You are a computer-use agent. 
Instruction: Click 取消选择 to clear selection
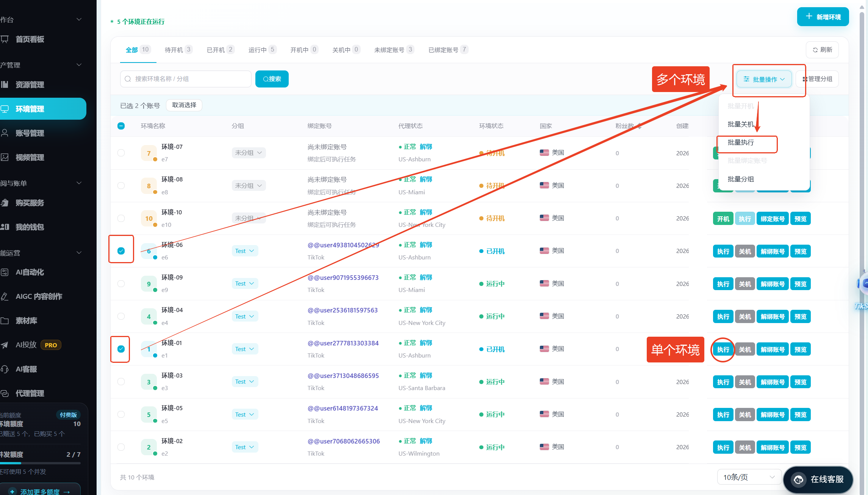(x=184, y=105)
